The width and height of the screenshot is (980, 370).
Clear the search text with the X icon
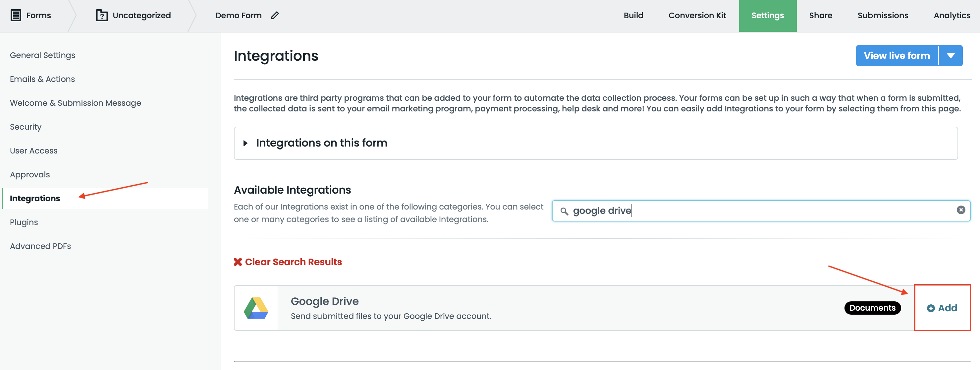tap(960, 210)
